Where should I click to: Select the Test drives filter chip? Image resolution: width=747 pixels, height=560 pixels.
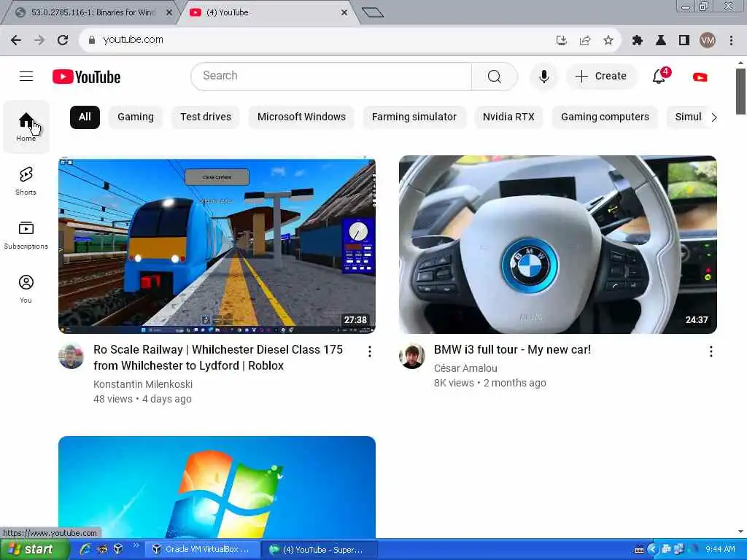click(x=206, y=117)
